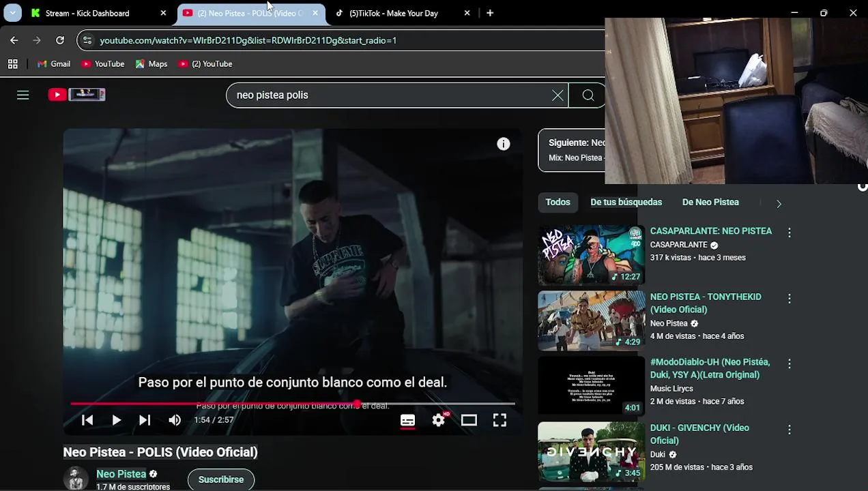Image resolution: width=868 pixels, height=491 pixels.
Task: Click CASAPARLANTE: NEO PISTEA video title
Action: coord(711,231)
